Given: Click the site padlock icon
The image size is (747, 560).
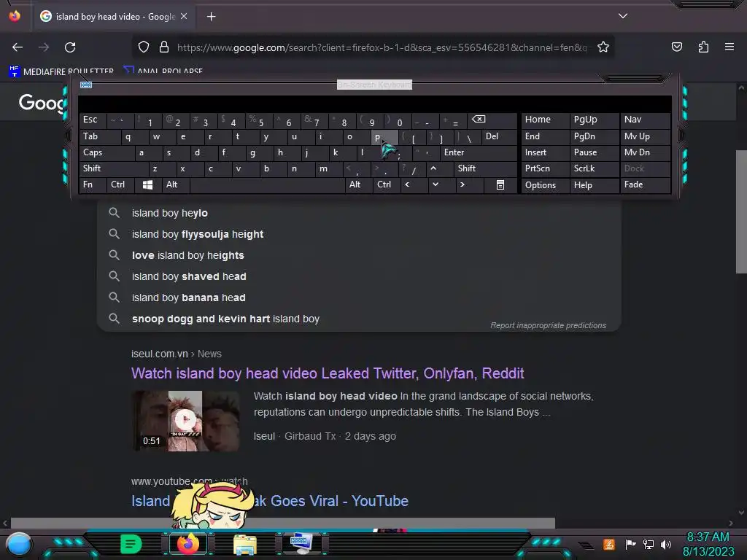Looking at the screenshot, I should pyautogui.click(x=164, y=47).
